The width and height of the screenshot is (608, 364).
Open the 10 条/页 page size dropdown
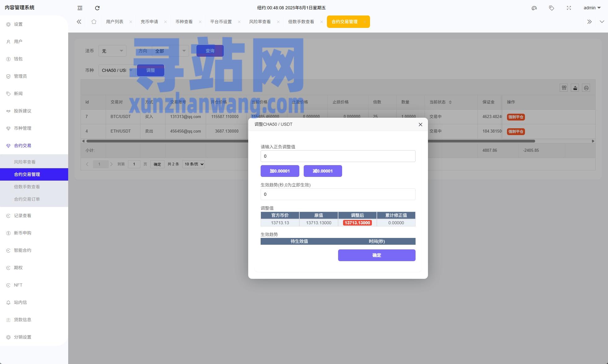[x=193, y=164]
